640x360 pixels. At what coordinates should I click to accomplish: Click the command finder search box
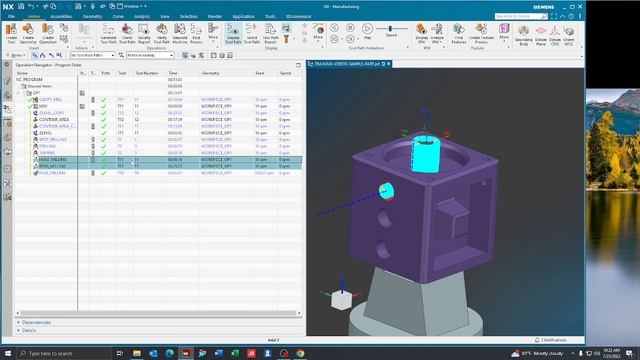521,16
